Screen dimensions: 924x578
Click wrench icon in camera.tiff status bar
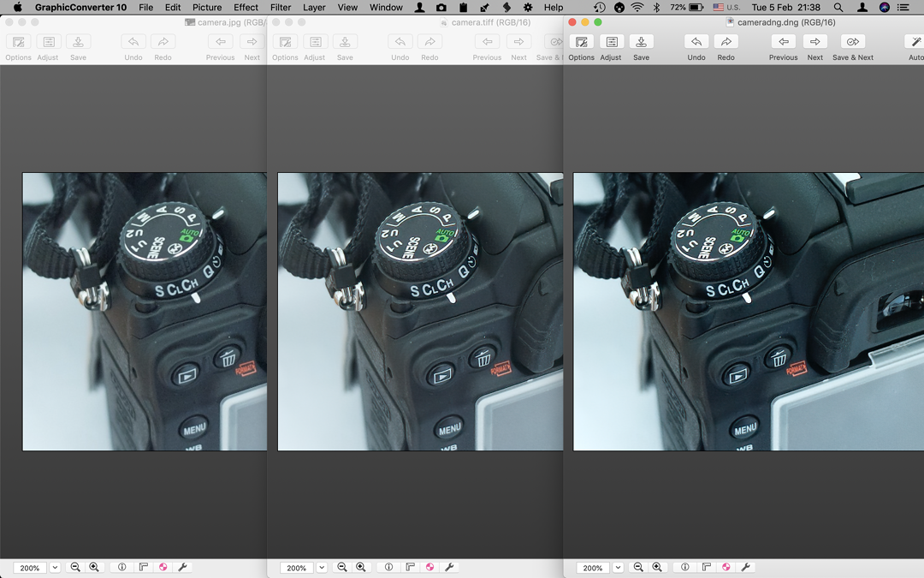[x=449, y=567]
